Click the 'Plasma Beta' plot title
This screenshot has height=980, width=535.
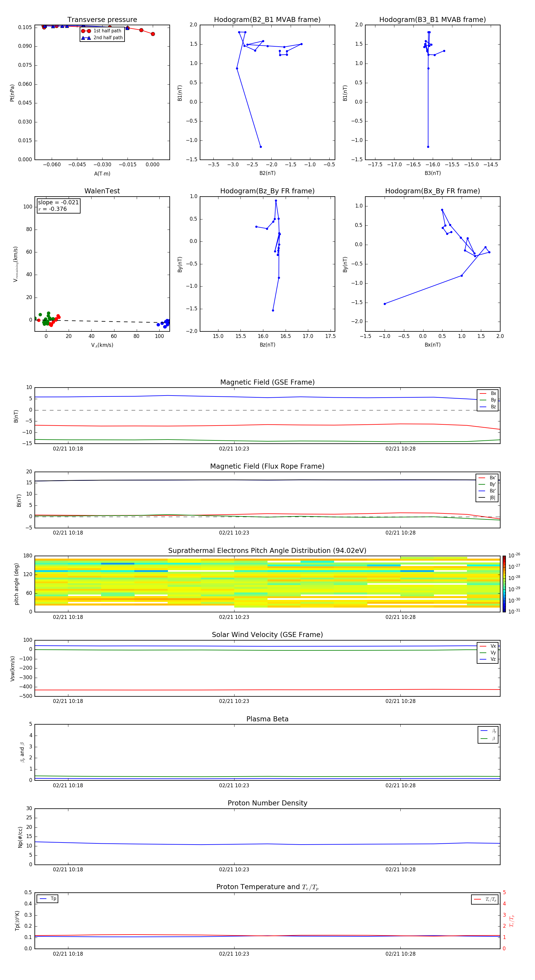tap(267, 719)
